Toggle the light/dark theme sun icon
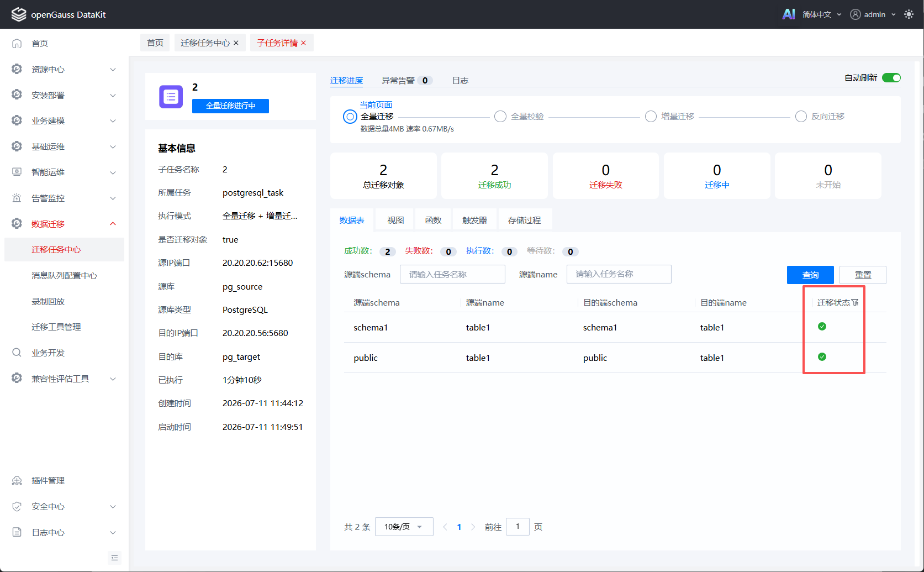This screenshot has height=572, width=924. coord(909,14)
